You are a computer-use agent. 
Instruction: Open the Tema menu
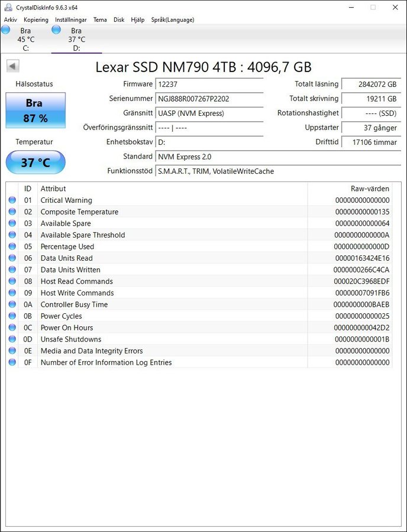pyautogui.click(x=100, y=20)
